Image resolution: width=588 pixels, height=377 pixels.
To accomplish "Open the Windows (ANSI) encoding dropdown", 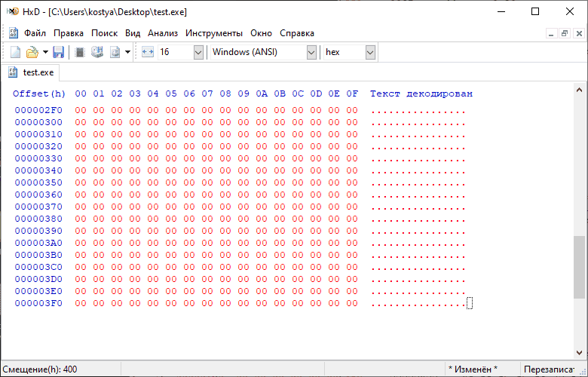I will click(311, 53).
